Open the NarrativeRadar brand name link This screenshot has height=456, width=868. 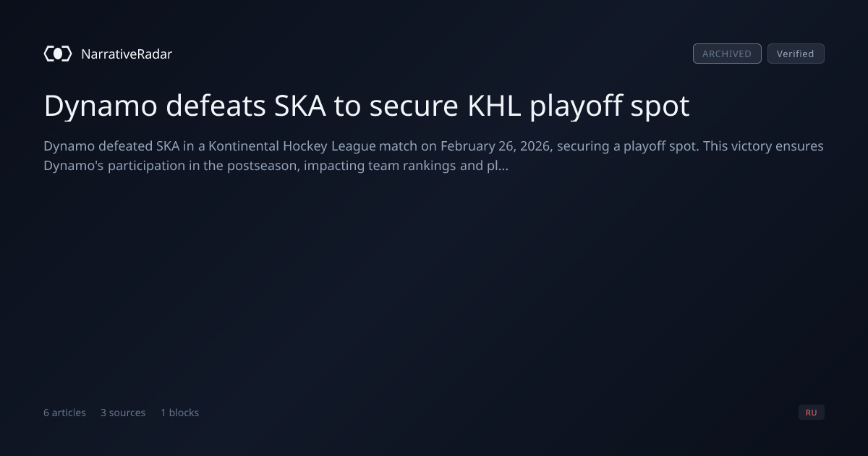coord(127,54)
